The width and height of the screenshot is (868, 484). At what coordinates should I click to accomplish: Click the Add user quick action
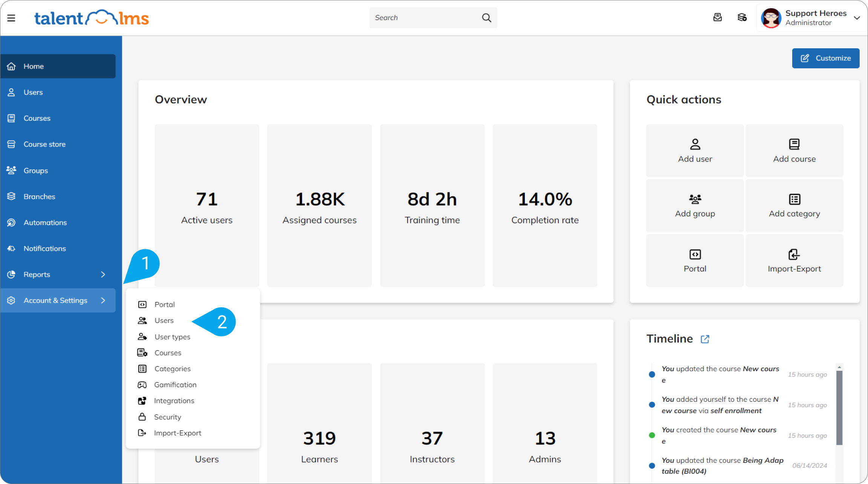[695, 151]
